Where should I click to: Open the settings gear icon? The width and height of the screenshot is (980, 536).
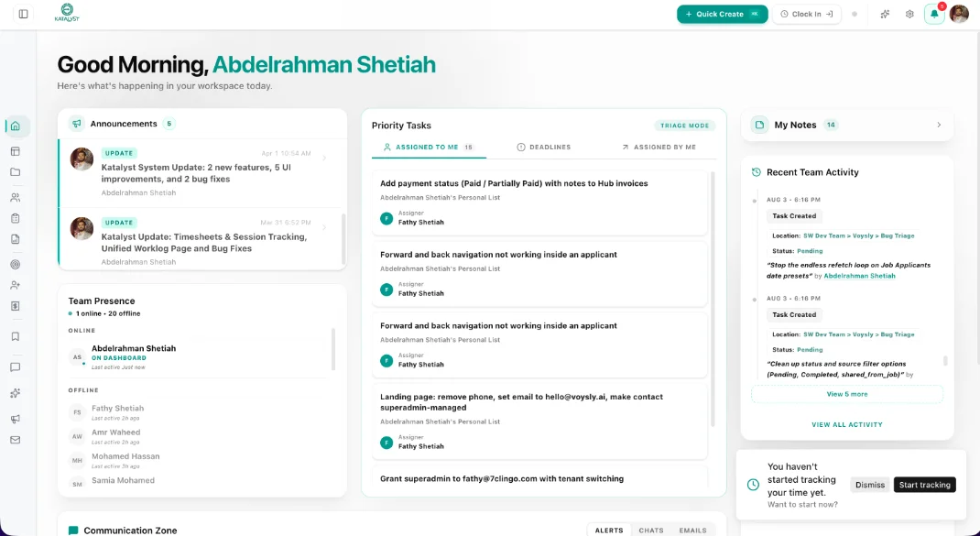[909, 14]
